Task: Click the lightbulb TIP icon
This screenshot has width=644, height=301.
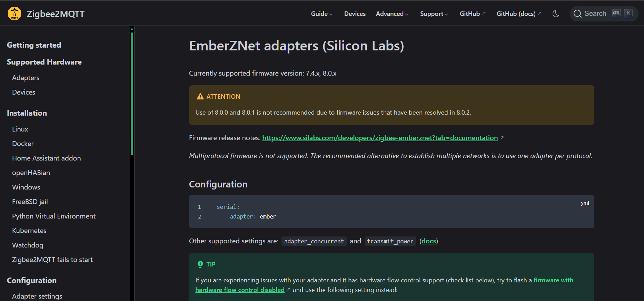Action: 200,264
